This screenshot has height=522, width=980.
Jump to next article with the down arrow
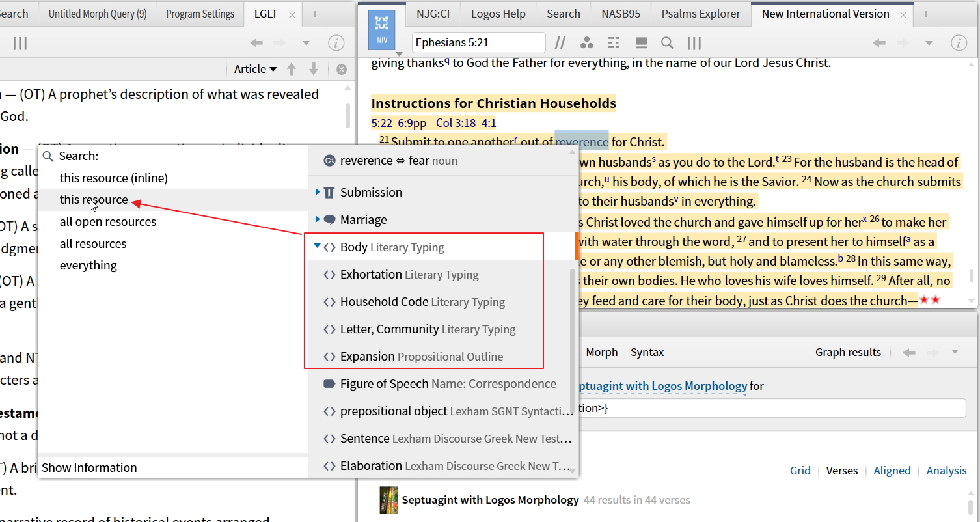pos(314,69)
